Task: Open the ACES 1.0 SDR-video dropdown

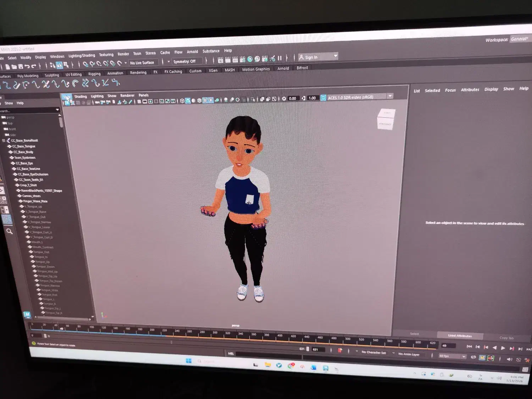Action: pos(389,96)
